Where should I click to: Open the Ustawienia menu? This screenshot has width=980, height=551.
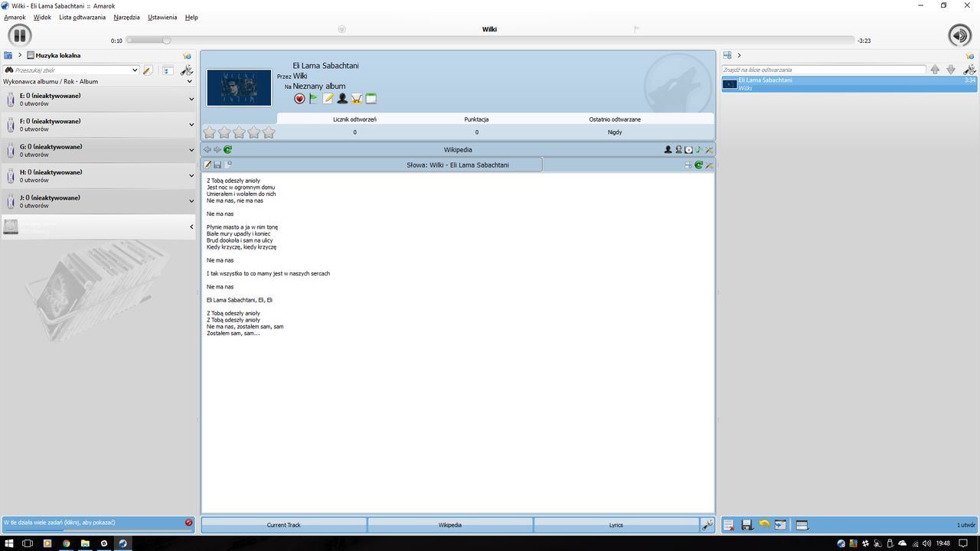[162, 17]
